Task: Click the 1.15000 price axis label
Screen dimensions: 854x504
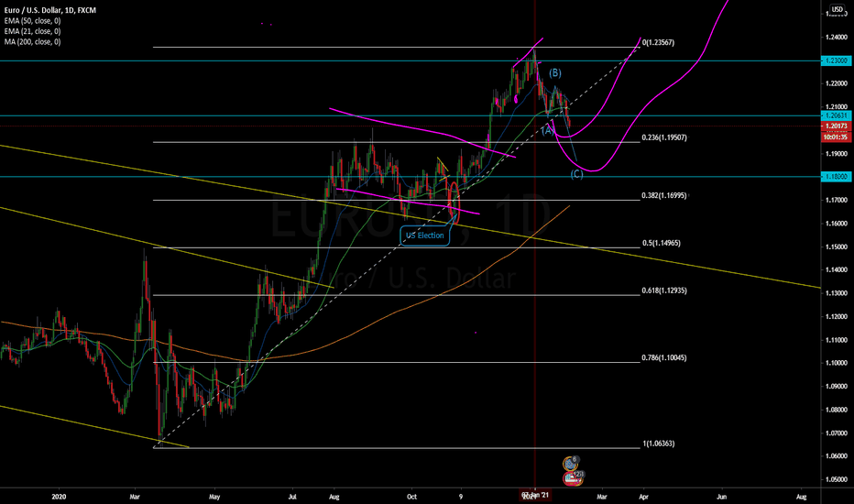Action: point(836,247)
